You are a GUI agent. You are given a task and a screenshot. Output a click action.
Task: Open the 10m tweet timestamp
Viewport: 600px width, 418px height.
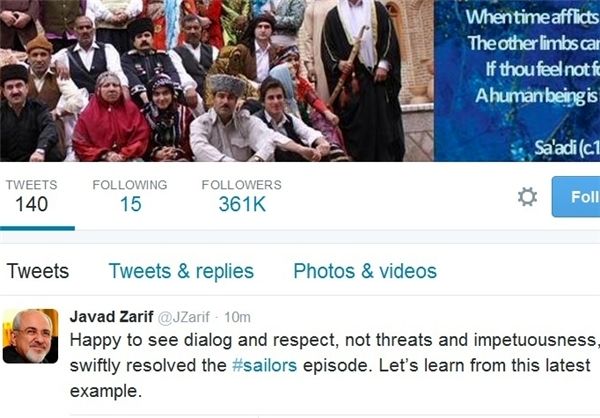tap(237, 317)
